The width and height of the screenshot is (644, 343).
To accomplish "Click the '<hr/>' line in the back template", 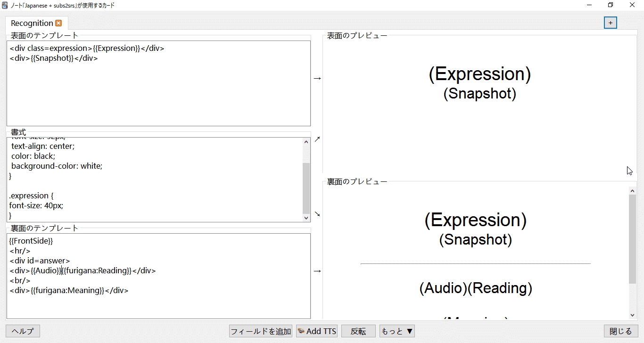I will [20, 251].
